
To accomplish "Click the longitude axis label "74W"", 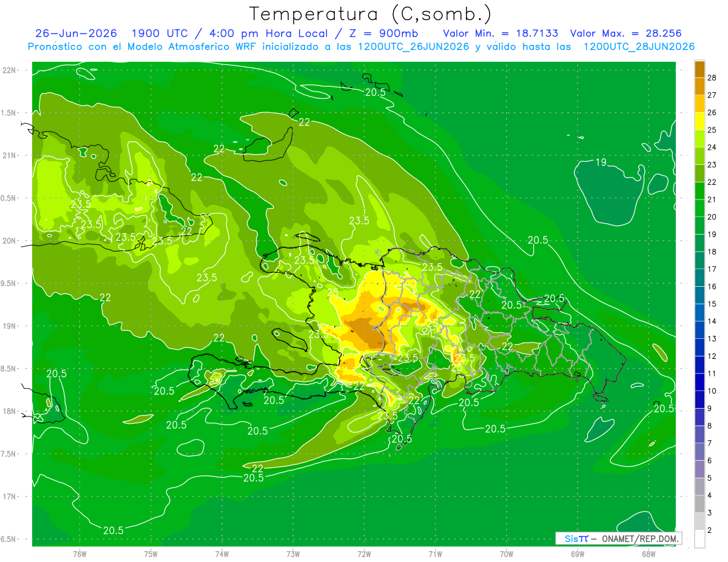I will (221, 554).
